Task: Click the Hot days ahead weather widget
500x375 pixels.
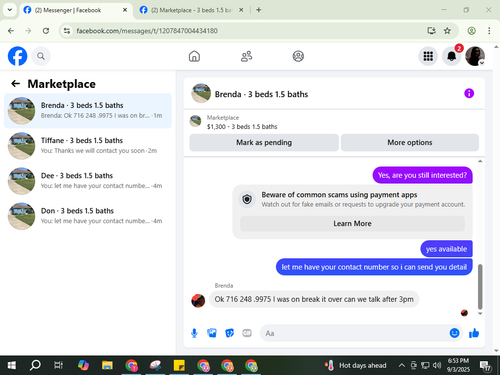Action: pos(355,366)
